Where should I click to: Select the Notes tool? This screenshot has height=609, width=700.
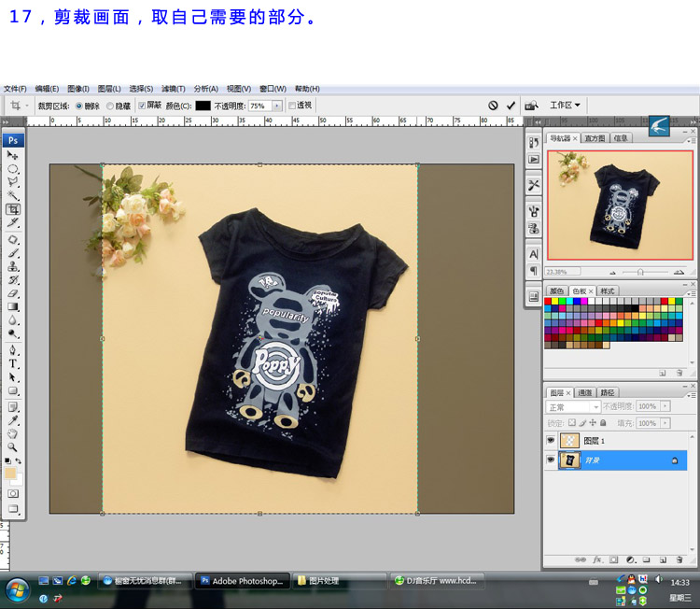click(x=12, y=406)
